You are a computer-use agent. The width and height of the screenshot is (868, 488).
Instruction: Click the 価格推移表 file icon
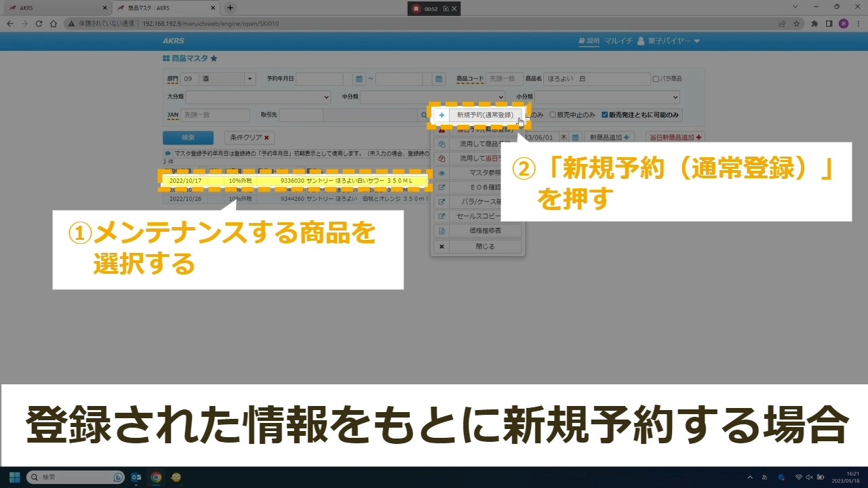(441, 231)
